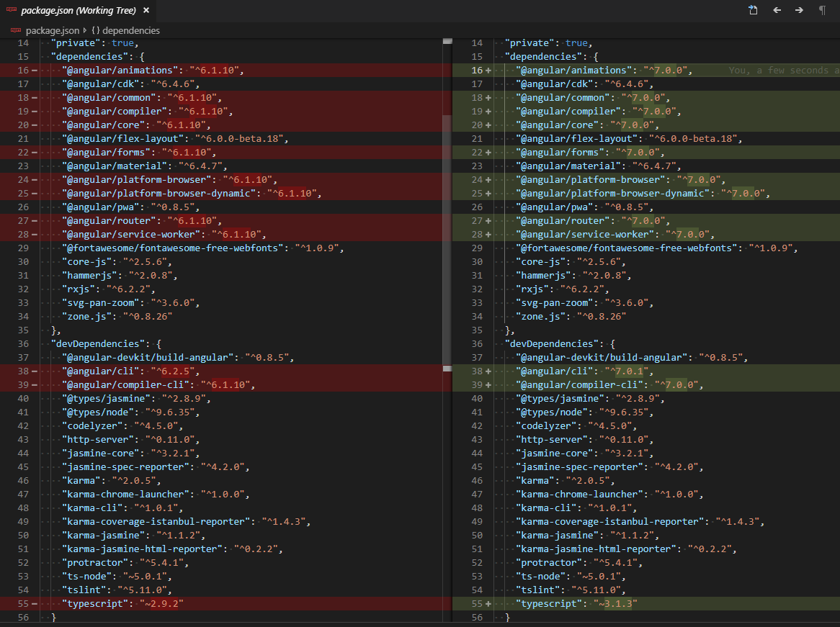Click "@angular/animations" on the added line
Image resolution: width=840 pixels, height=627 pixels.
point(573,70)
